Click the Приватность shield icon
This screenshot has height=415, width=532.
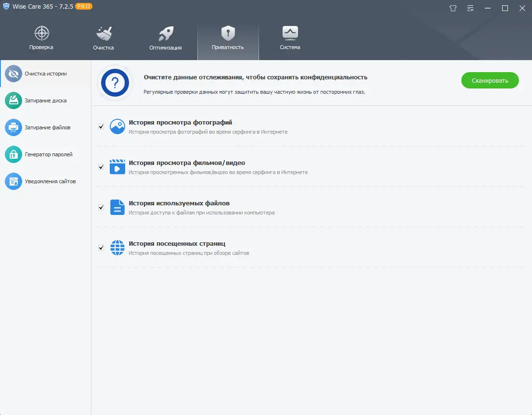click(228, 33)
